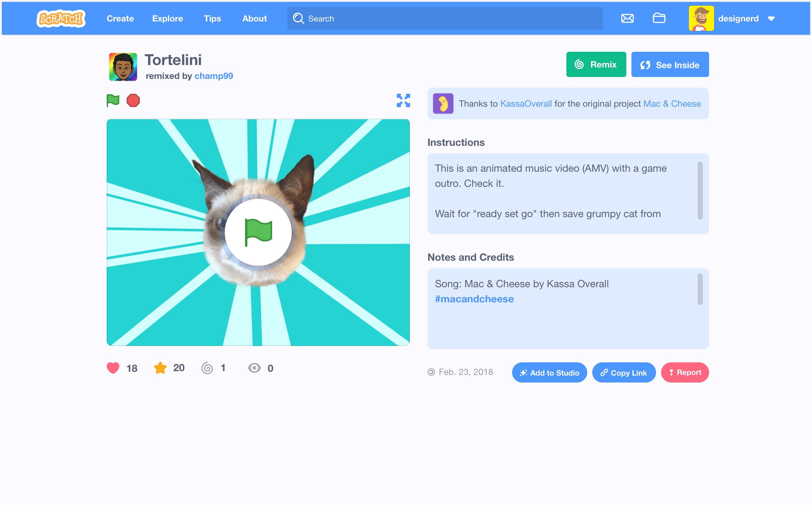Image resolution: width=812 pixels, height=505 pixels.
Task: Favorite the project with star icon
Action: 160,368
